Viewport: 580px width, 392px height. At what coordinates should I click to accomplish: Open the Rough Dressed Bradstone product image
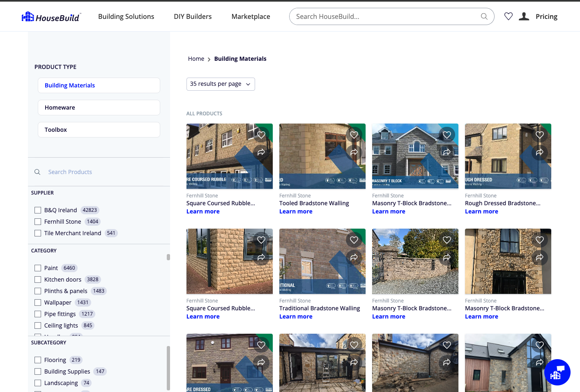(x=508, y=156)
